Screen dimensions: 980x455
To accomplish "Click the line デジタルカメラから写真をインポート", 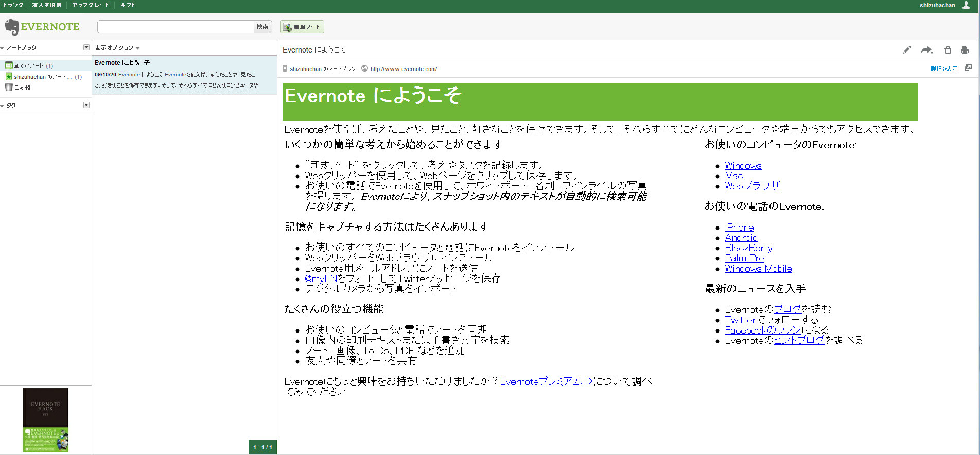I will click(x=381, y=289).
